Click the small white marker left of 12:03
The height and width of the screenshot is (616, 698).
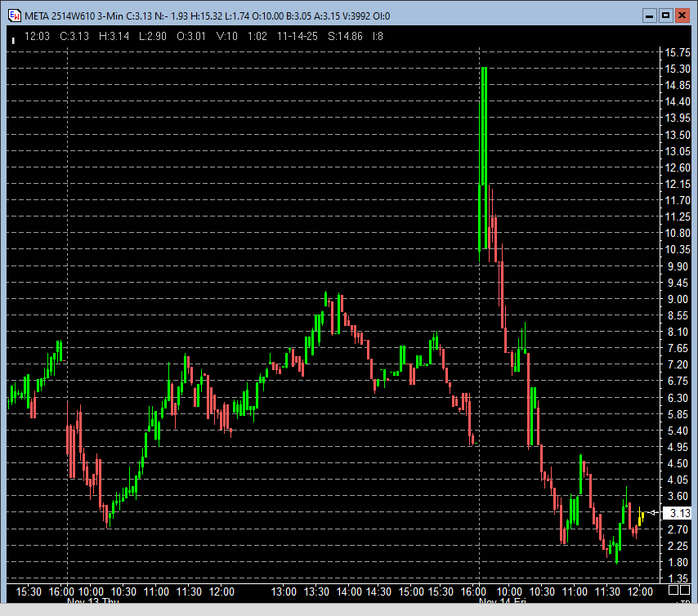13,38
